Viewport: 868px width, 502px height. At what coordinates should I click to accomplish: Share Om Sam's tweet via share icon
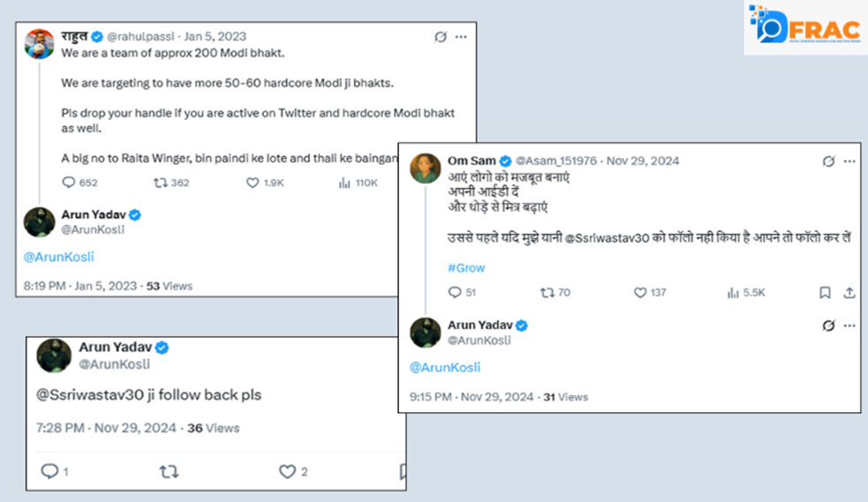(849, 292)
